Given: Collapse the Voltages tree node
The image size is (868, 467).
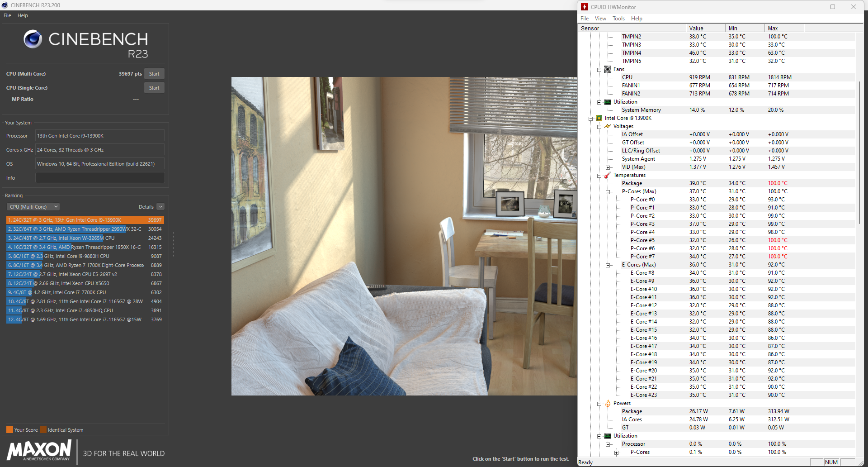Looking at the screenshot, I should point(599,127).
